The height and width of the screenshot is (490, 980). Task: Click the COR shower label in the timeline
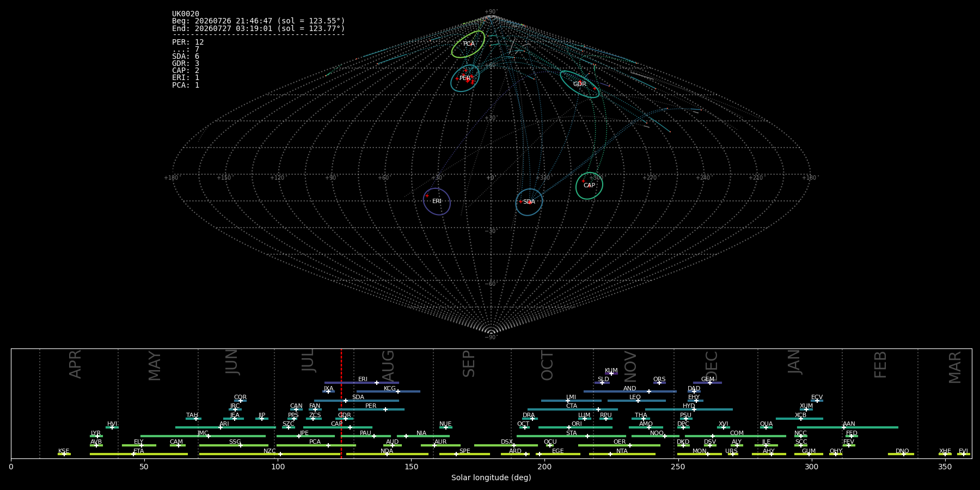(x=240, y=397)
